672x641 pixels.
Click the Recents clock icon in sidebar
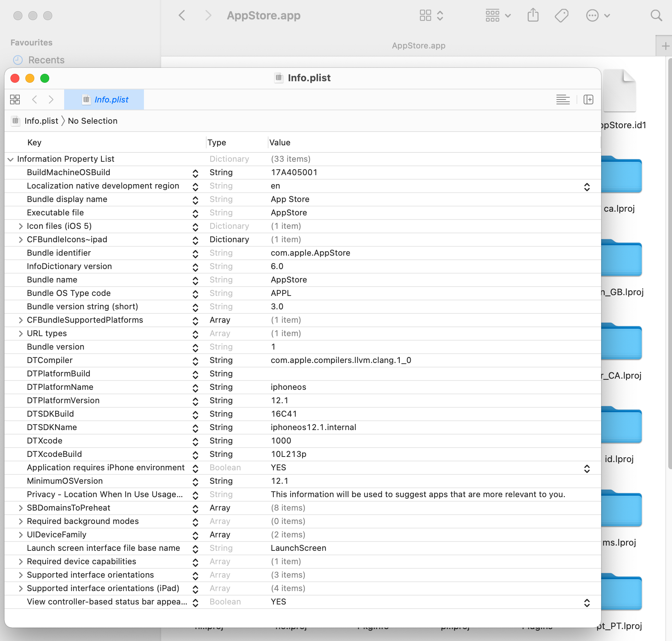(x=18, y=60)
